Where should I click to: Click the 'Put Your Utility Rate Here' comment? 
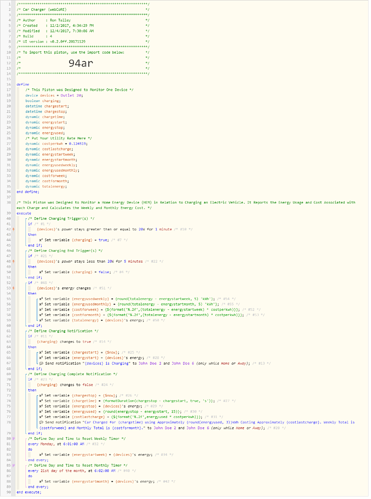59,138
